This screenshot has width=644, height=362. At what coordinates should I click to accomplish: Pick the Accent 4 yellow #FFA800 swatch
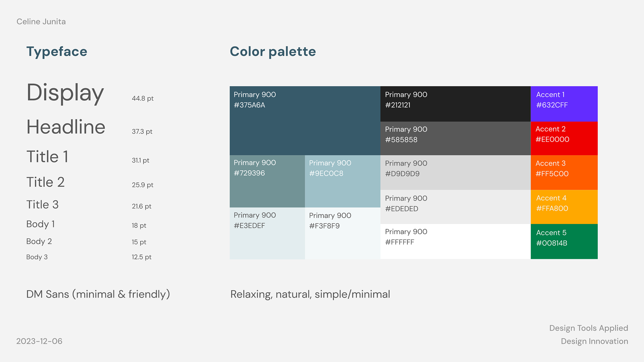click(564, 207)
